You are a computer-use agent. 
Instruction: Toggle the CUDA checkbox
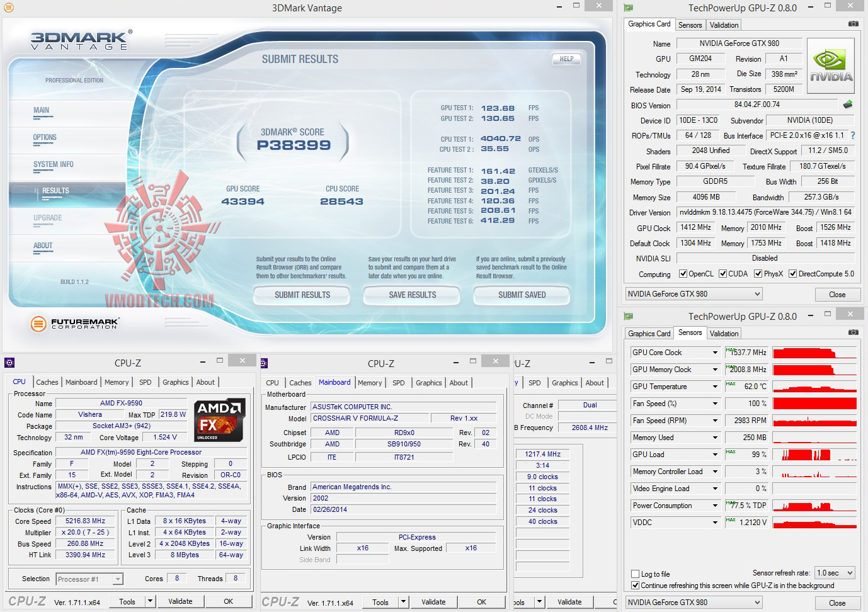point(722,274)
